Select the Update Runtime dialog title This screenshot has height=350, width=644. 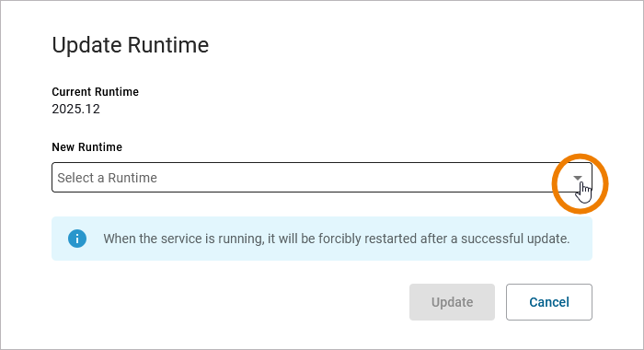pos(131,45)
